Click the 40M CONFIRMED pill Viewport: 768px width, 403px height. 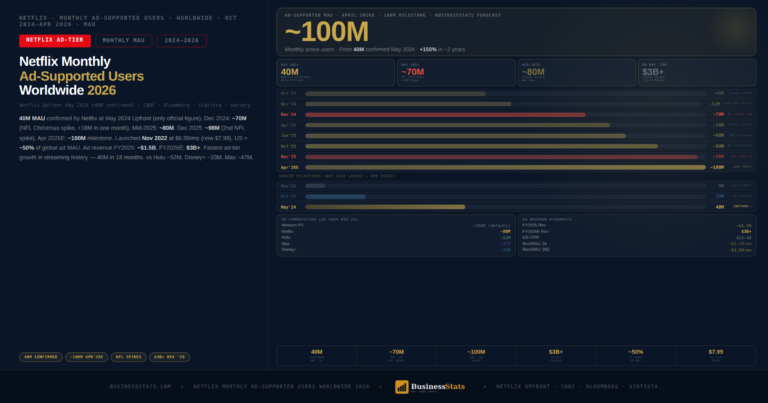41,357
